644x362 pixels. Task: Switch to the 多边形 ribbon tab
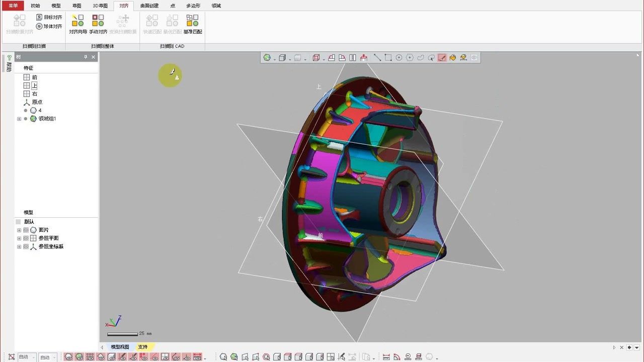[193, 6]
